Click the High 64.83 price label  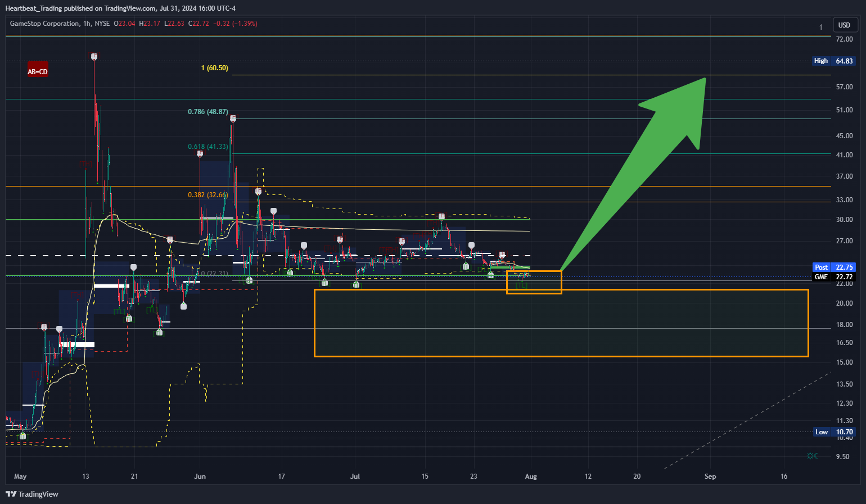834,61
